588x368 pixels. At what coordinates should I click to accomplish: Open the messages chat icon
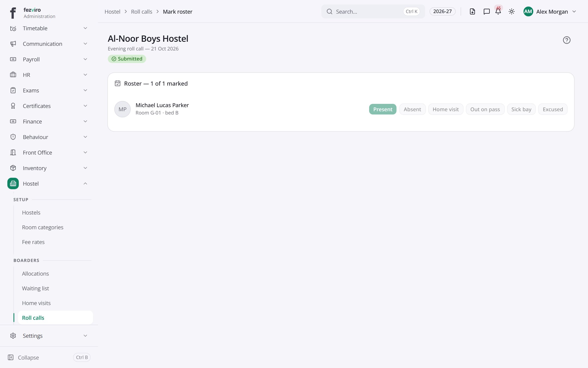(x=486, y=12)
